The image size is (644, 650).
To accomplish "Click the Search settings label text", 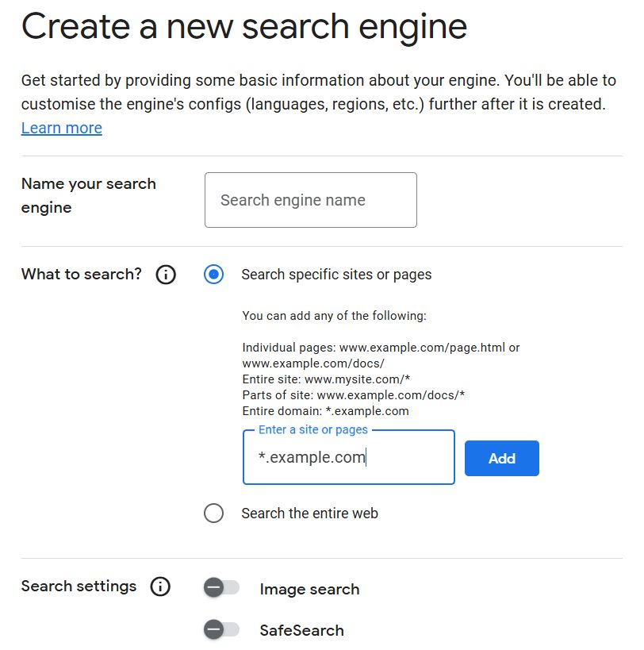I will 79,587.
